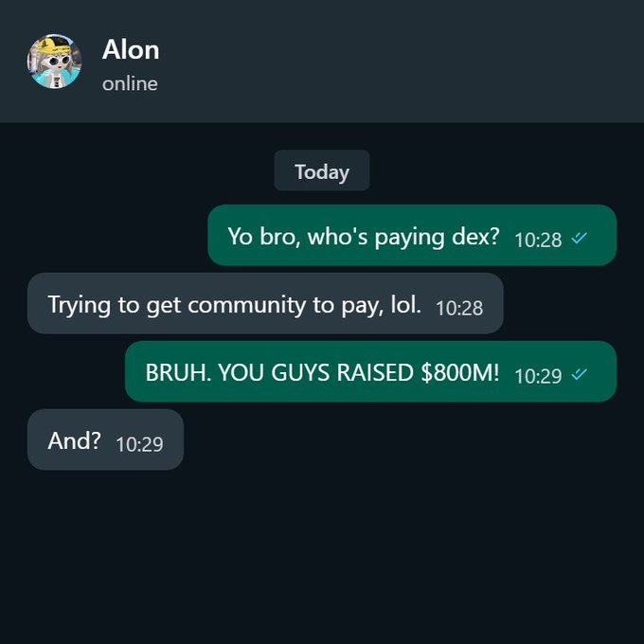Viewport: 644px width, 644px height.
Task: Click the Today date separator chip
Action: [x=322, y=170]
